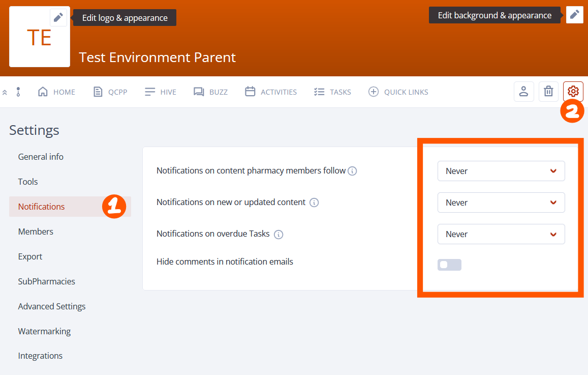The image size is (588, 375).
Task: Open the members person icon
Action: click(x=523, y=91)
